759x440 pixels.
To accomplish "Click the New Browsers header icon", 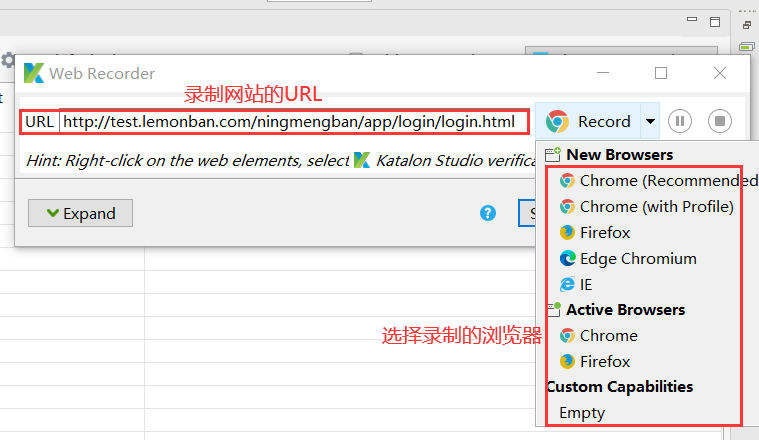I will (553, 154).
